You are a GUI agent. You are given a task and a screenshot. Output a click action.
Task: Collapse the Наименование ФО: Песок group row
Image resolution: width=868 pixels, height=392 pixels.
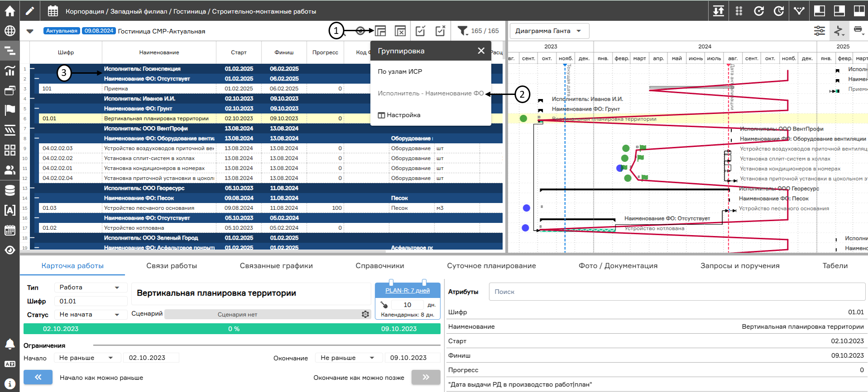click(37, 198)
